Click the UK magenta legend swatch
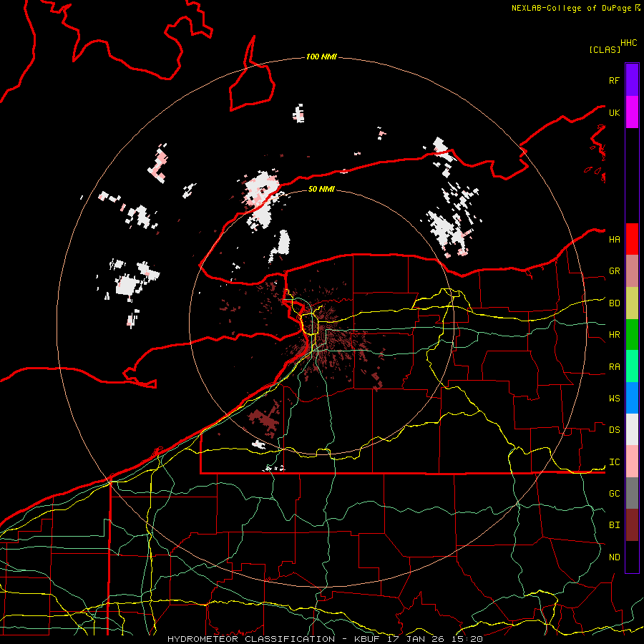This screenshot has height=644, width=644. pos(632,112)
